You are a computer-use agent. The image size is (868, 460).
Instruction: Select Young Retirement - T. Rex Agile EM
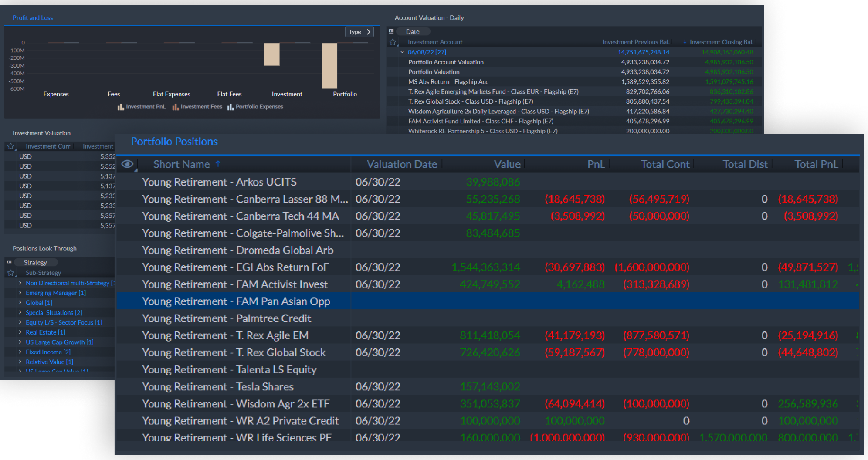(488, 335)
